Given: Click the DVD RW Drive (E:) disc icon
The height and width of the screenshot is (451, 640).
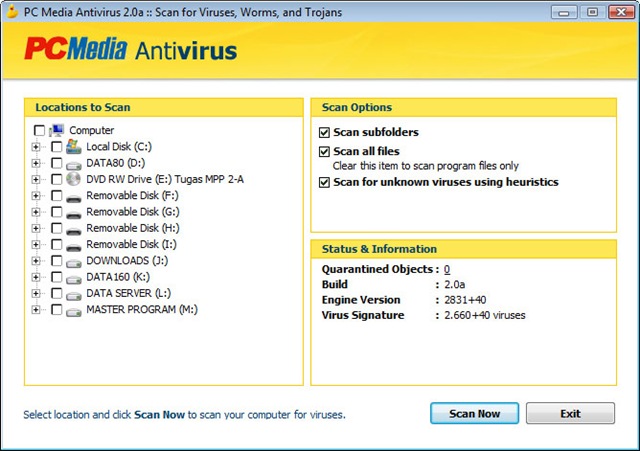Looking at the screenshot, I should click(x=73, y=179).
